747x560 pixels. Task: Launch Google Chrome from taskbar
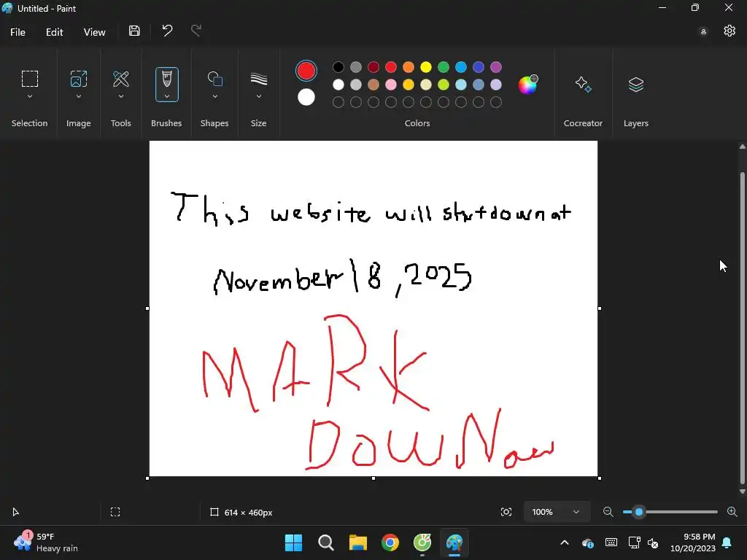390,542
